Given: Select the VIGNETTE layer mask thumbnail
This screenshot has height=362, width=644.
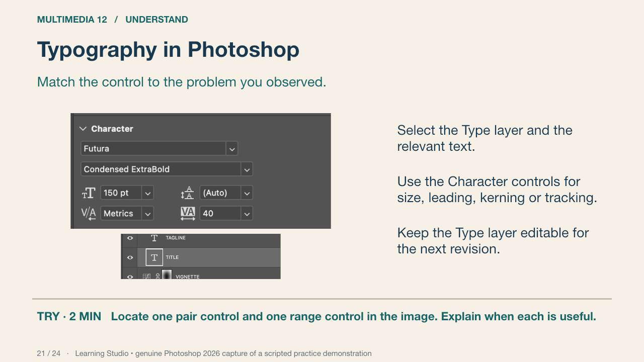Looking at the screenshot, I should tap(167, 275).
